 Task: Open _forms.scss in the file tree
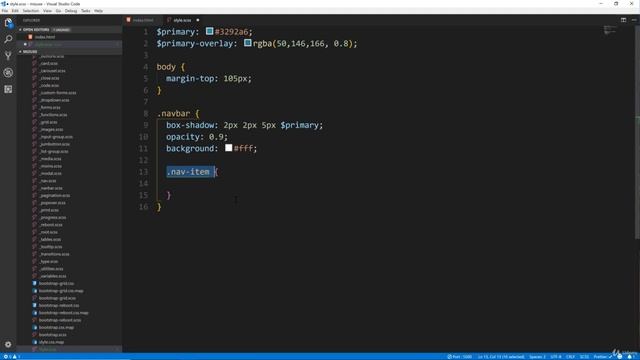[x=50, y=107]
